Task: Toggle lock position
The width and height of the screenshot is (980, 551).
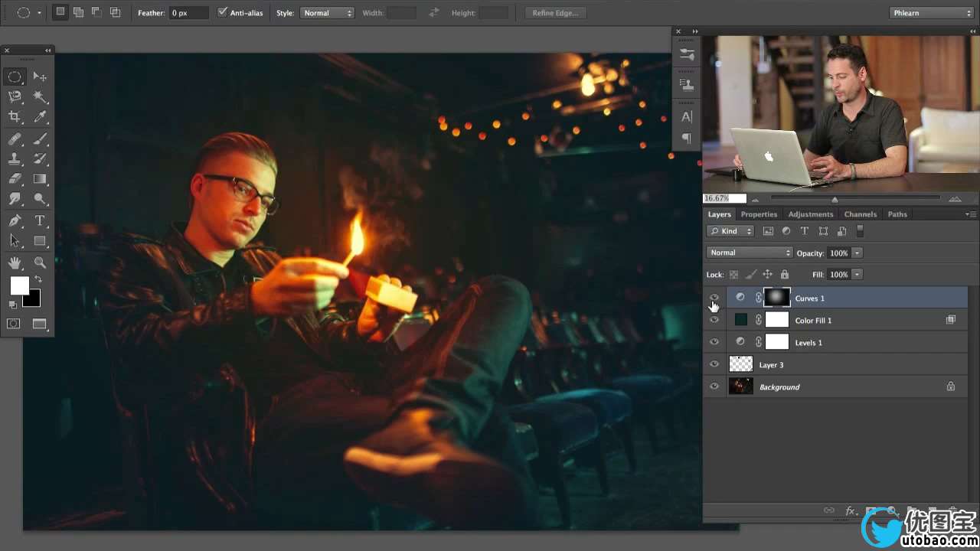Action: [x=767, y=274]
